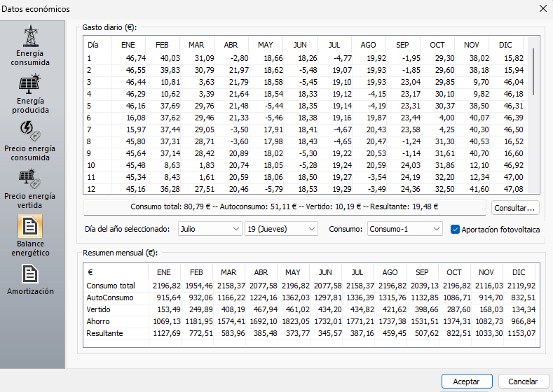553x392 pixels.
Task: Select cell 46,74 for day 1 ENE
Action: pyautogui.click(x=136, y=59)
